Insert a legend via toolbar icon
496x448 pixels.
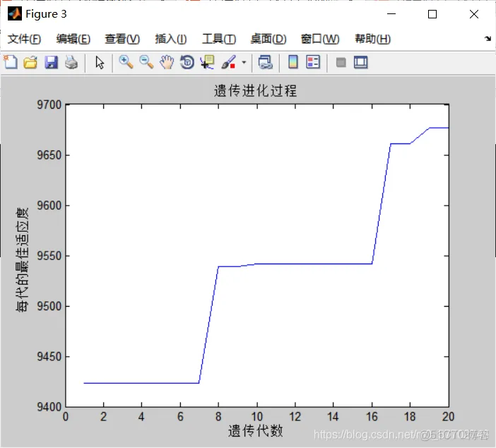[313, 62]
